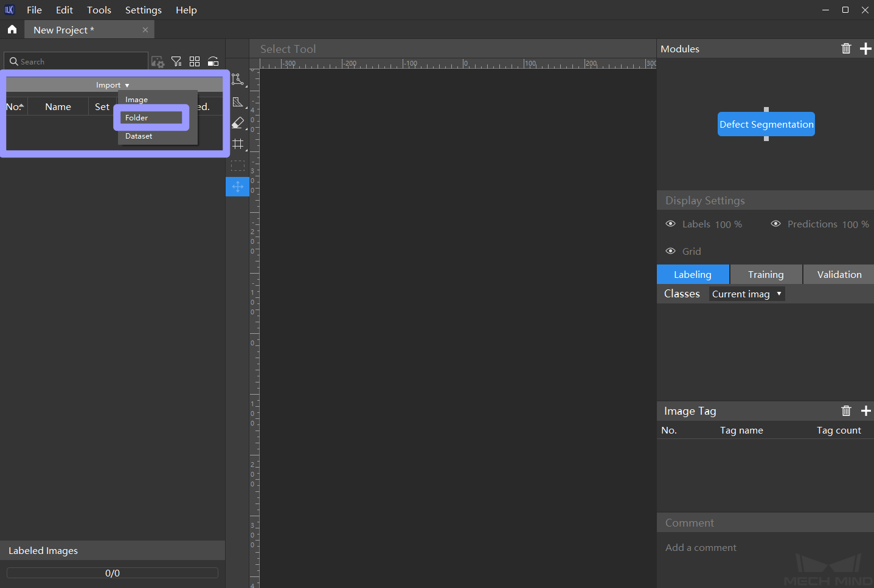874x588 pixels.
Task: Select the Defect Segmentation module
Action: click(766, 124)
